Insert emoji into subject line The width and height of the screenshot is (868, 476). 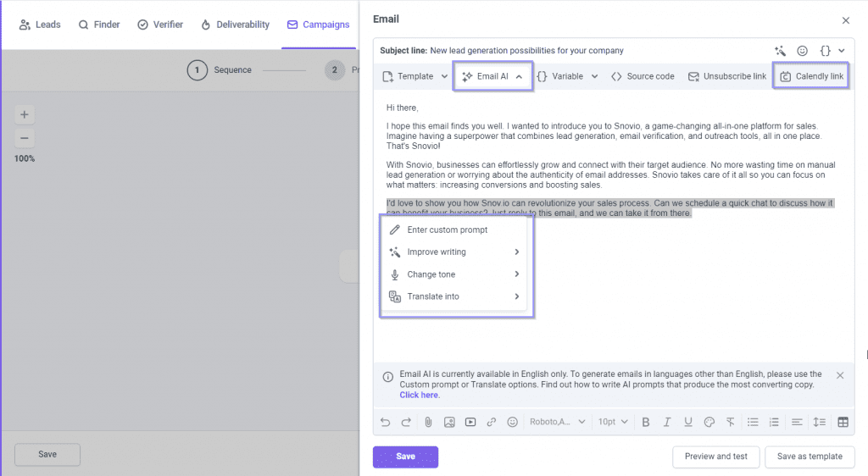coord(802,51)
